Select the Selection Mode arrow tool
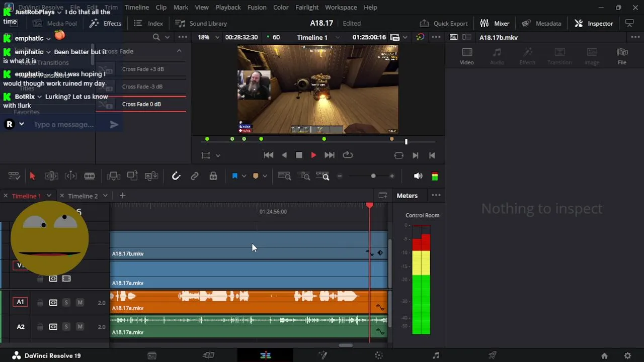This screenshot has width=644, height=362. (32, 176)
